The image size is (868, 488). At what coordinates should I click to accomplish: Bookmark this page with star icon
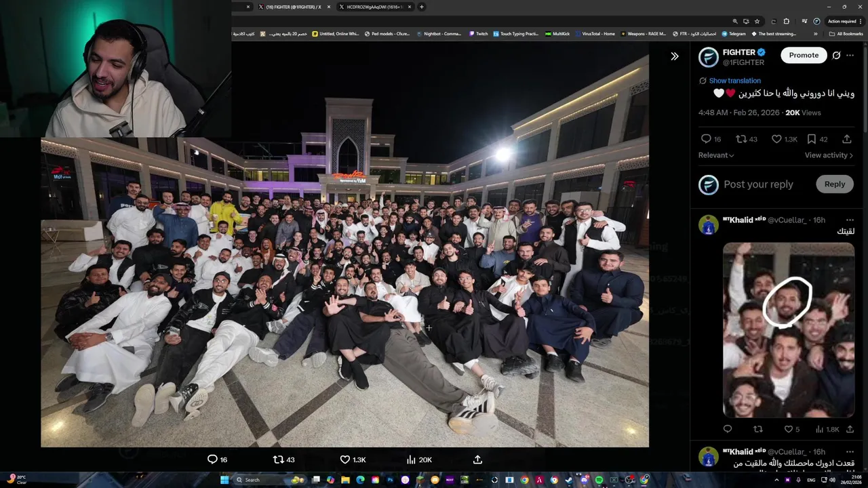coord(757,21)
